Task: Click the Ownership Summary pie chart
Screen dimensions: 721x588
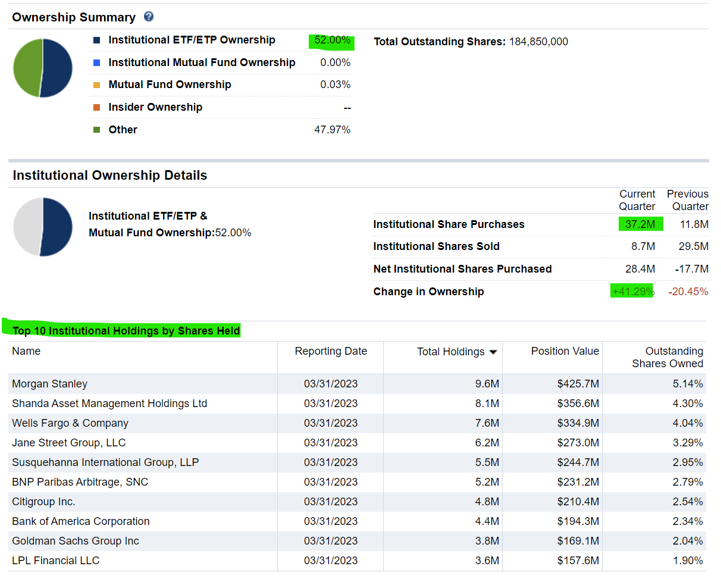Action: point(43,68)
